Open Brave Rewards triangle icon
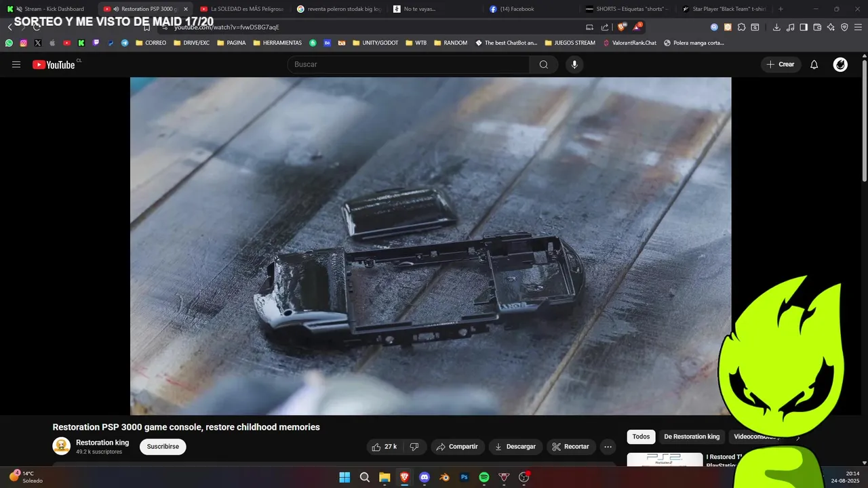 637,27
